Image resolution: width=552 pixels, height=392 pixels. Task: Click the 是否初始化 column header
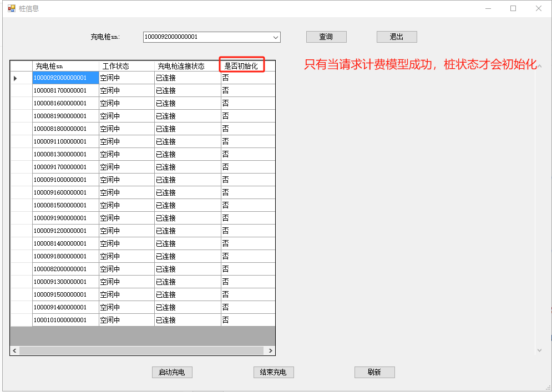pos(241,66)
